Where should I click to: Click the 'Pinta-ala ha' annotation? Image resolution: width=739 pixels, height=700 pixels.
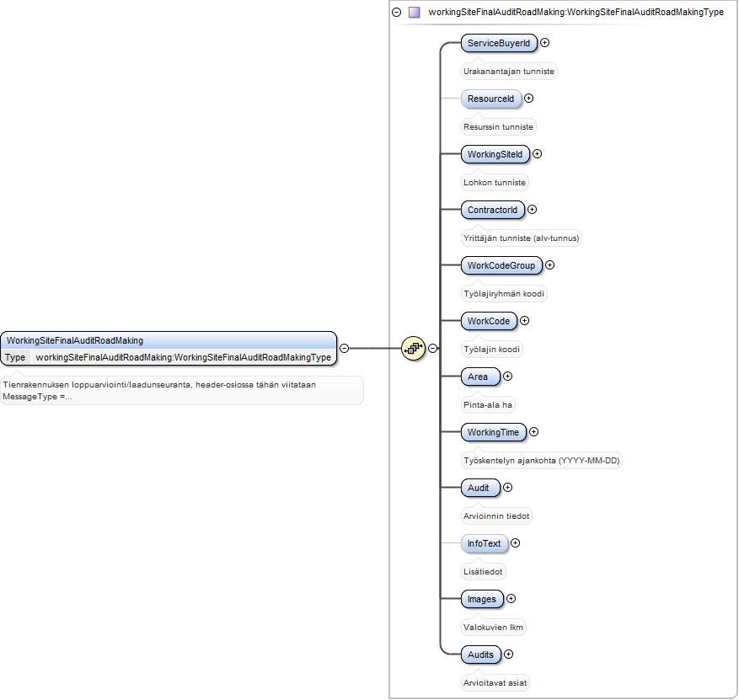click(x=488, y=405)
